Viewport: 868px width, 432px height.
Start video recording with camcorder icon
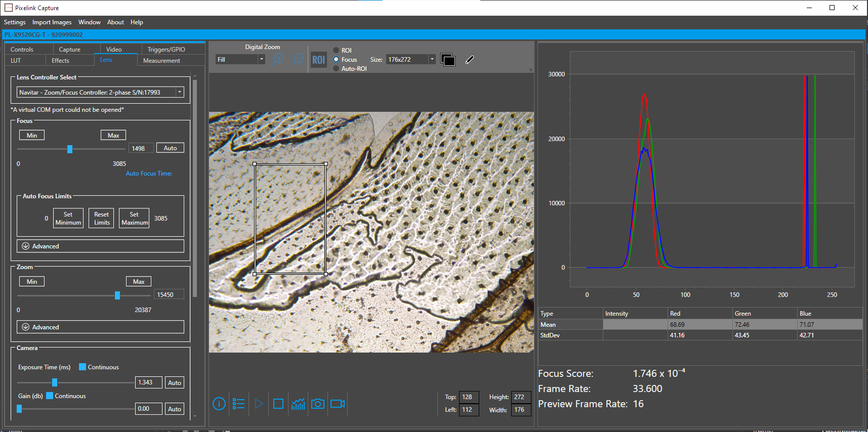pyautogui.click(x=338, y=404)
